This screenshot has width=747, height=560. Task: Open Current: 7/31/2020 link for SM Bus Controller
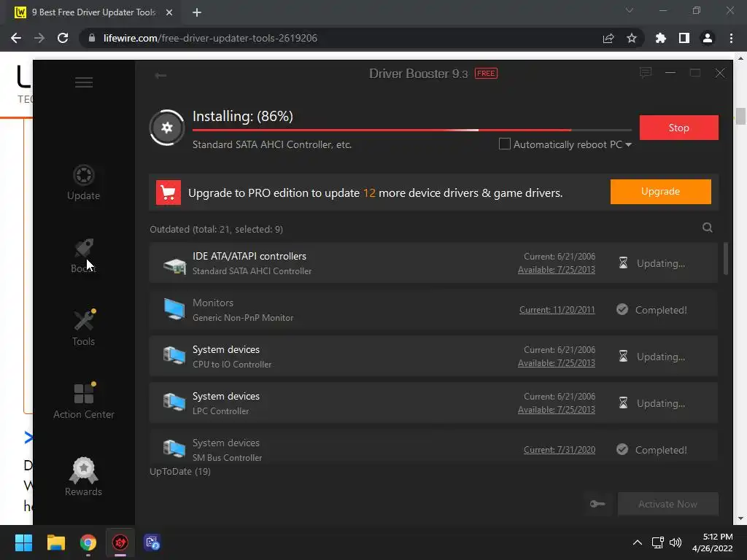(560, 449)
